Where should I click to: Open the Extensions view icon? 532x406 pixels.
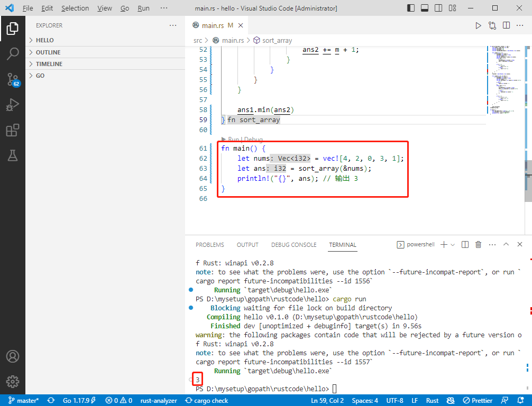click(x=13, y=130)
